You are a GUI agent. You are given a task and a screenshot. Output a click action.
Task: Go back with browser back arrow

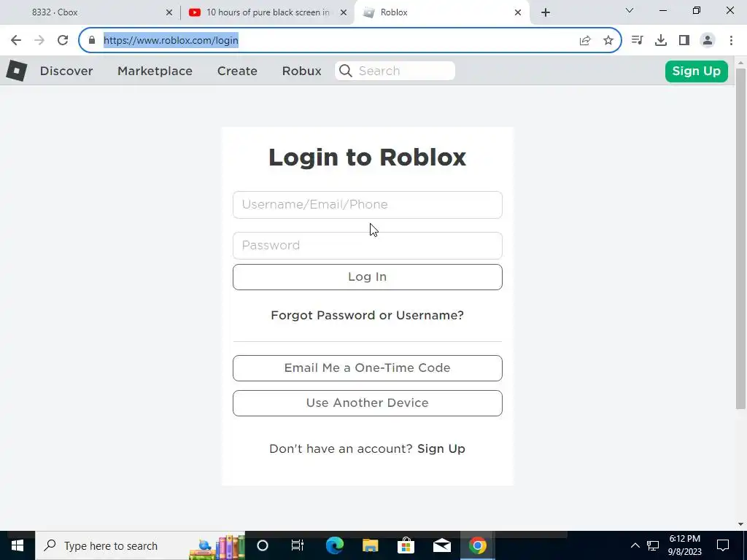tap(16, 41)
